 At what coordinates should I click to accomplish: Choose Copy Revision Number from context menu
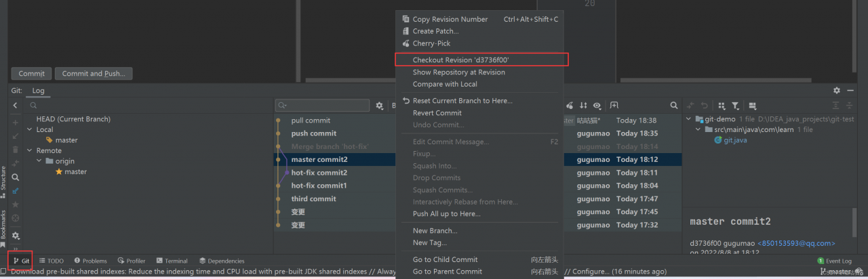coord(480,20)
